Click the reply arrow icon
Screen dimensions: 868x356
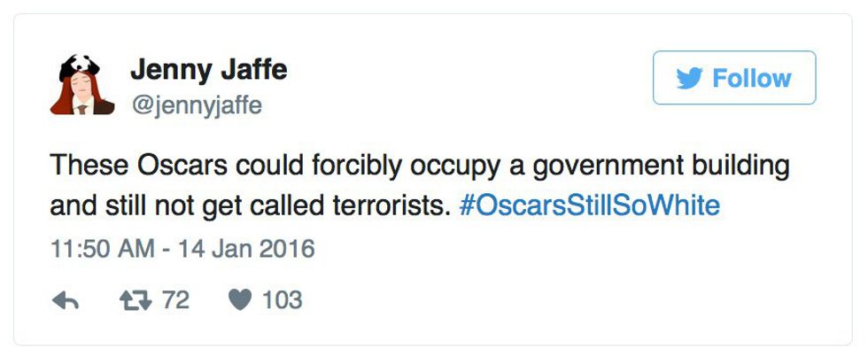click(x=66, y=301)
